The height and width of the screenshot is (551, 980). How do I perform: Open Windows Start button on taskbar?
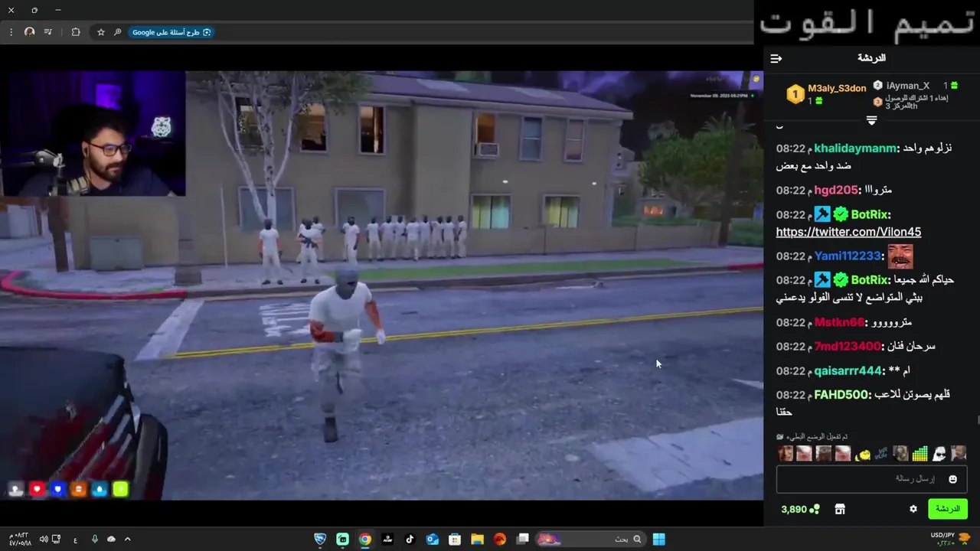(x=659, y=539)
